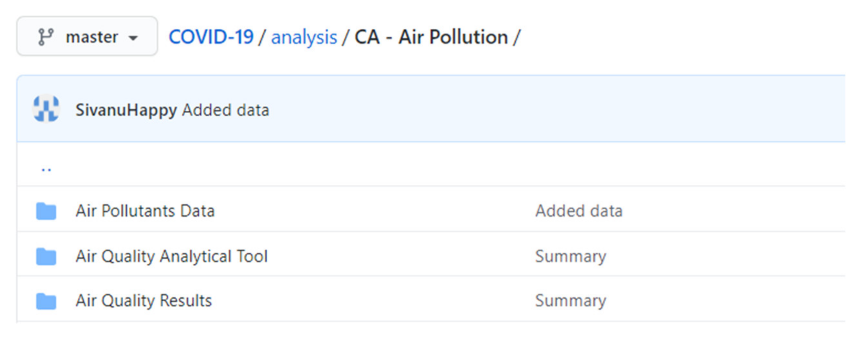Screen dimensions: 868x338
Task: Open Summary commit for Air Quality Results
Action: pos(570,301)
